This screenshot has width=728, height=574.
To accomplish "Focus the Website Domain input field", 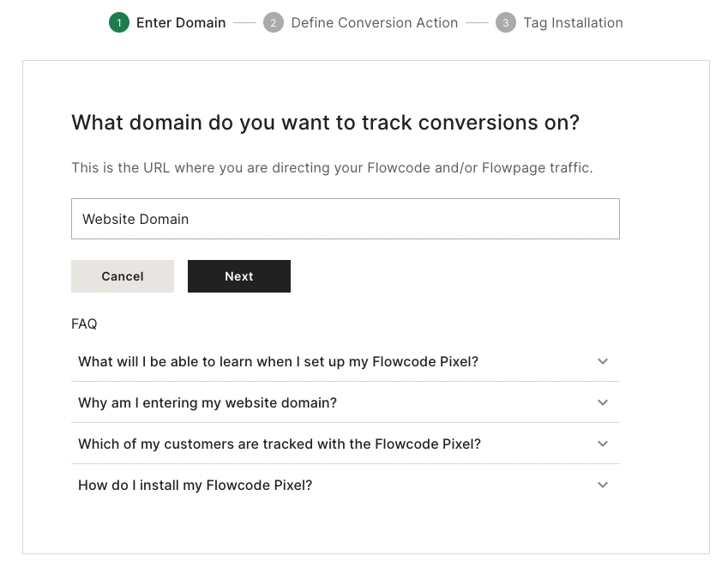I will coord(345,219).
